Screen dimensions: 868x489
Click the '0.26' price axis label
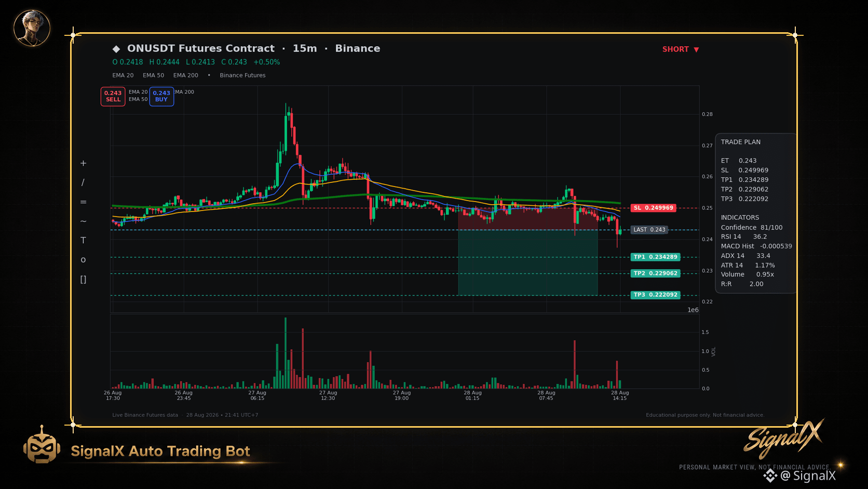click(x=707, y=177)
